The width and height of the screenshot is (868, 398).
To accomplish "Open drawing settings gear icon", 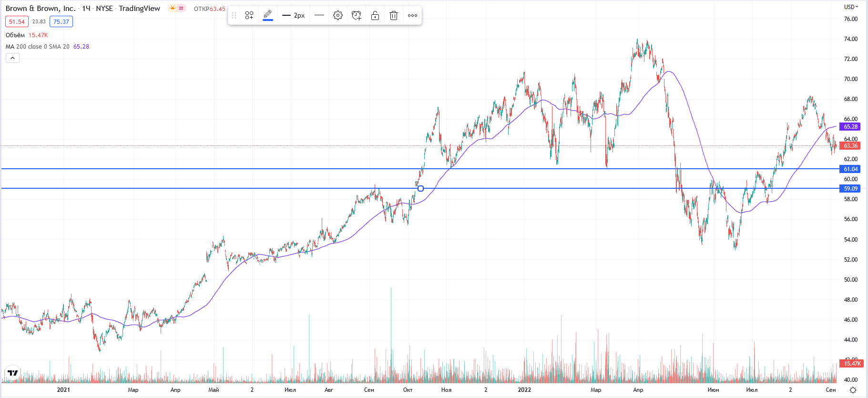I will point(338,16).
